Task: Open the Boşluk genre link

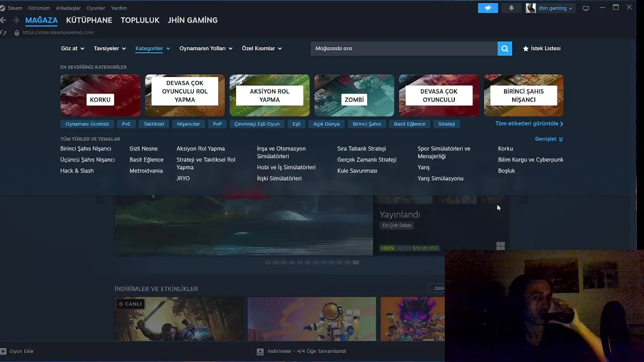Action: click(x=507, y=171)
